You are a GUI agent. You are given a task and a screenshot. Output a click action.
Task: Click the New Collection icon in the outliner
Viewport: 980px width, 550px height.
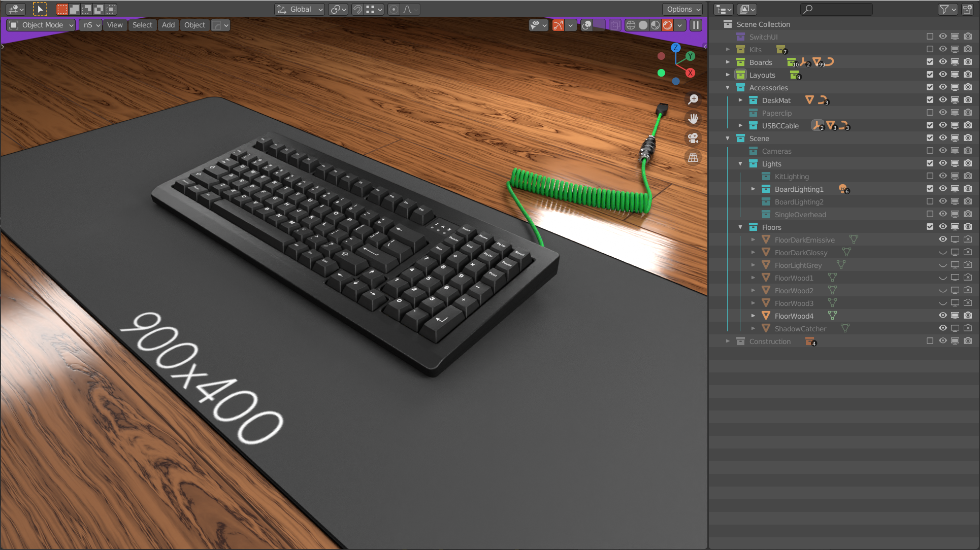point(967,9)
